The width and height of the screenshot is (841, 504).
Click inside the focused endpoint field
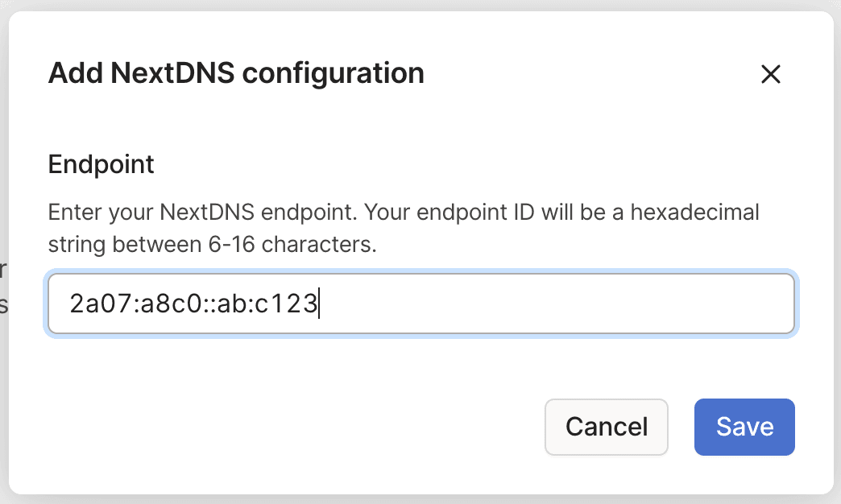tap(420, 304)
